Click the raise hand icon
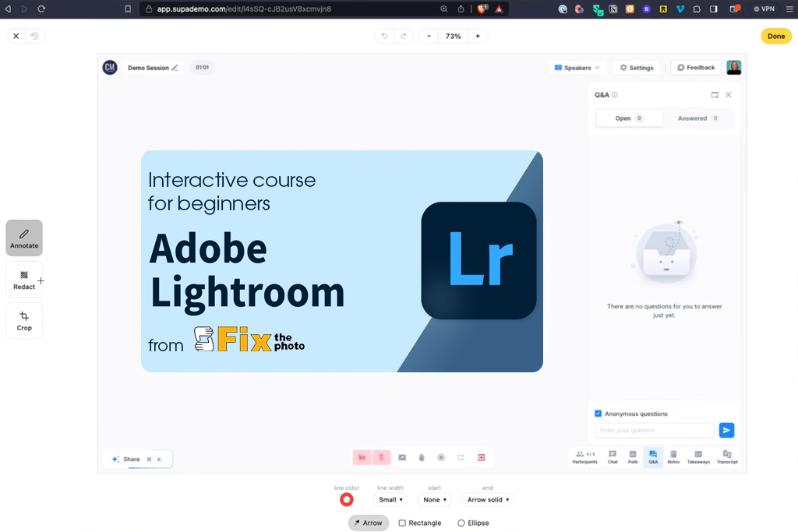 click(422, 457)
